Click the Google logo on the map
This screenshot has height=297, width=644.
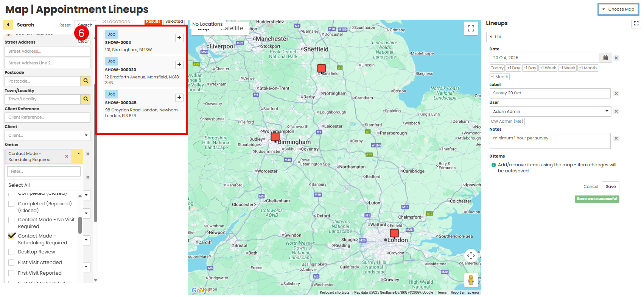(201, 290)
